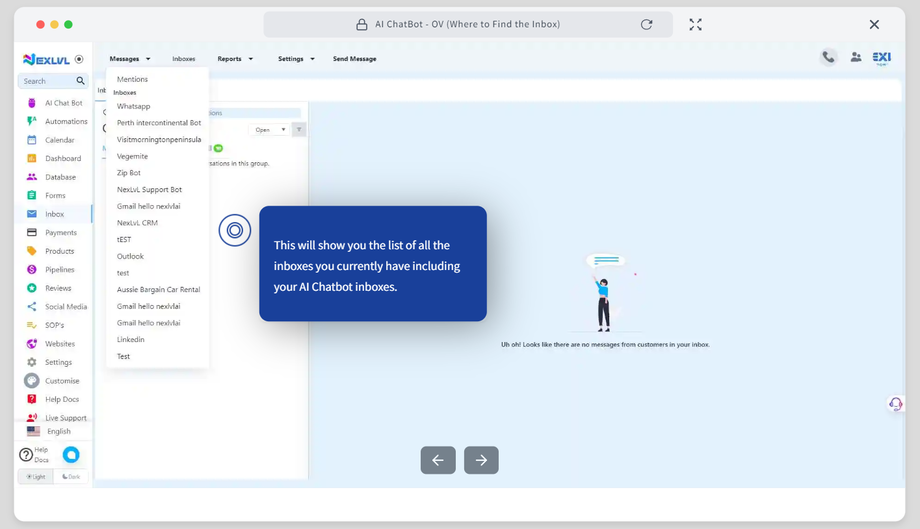The height and width of the screenshot is (529, 920).
Task: Open the conversation status Open dropdown
Action: (x=269, y=130)
